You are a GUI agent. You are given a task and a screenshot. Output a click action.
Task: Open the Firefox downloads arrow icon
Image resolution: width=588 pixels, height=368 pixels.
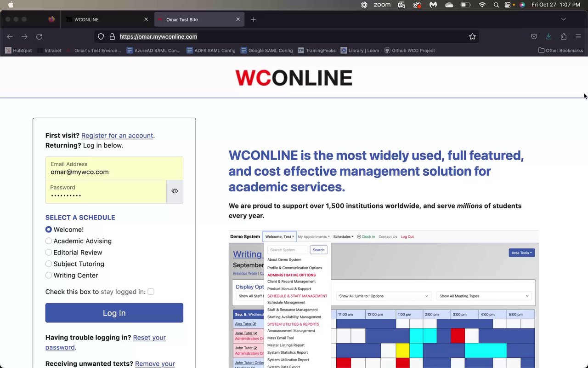[x=548, y=37]
